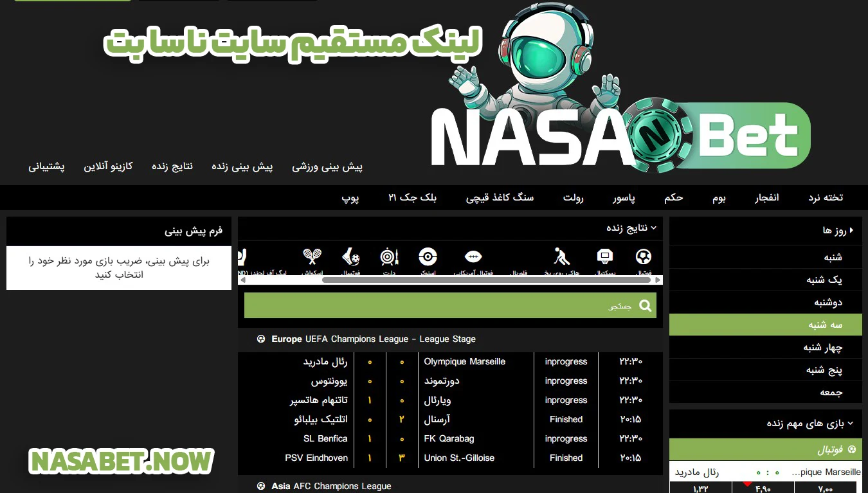Select the snooker sport icon
The height and width of the screenshot is (493, 868).
pos(428,258)
